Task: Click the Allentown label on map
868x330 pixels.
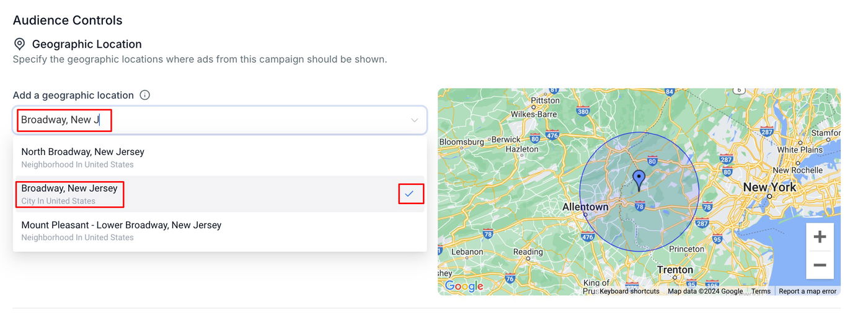Action: pyautogui.click(x=585, y=207)
